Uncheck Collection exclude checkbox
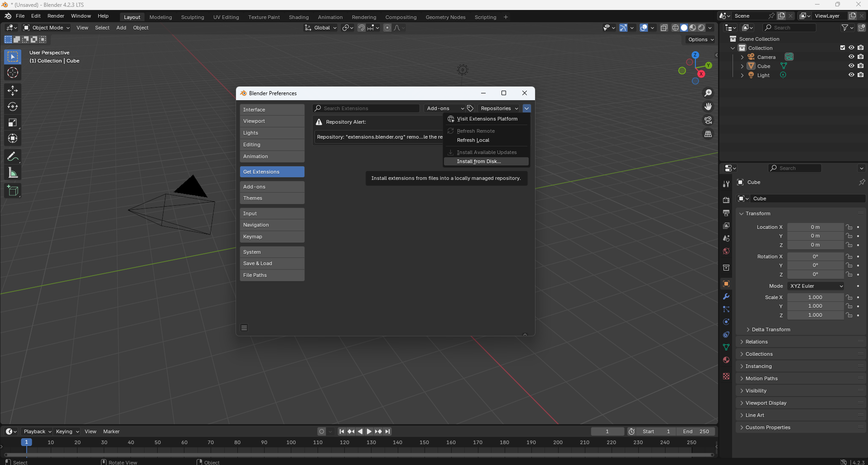The image size is (868, 465). pyautogui.click(x=843, y=48)
